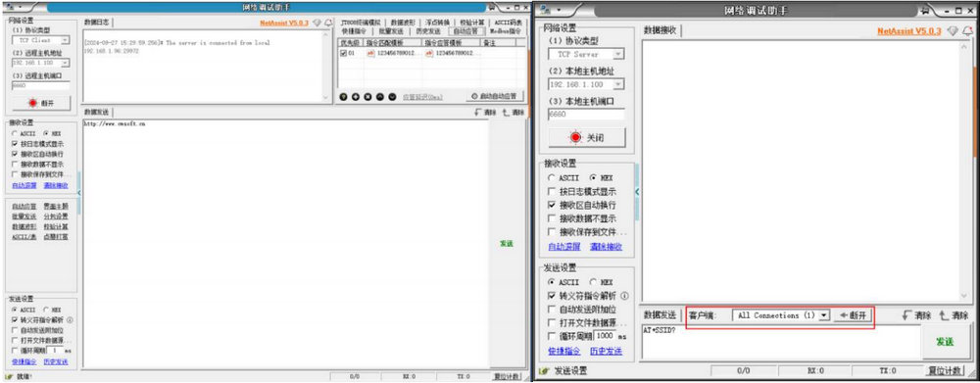This screenshot has height=383, width=980.
Task: Click the 关闭 button in TCP Server window
Action: (x=586, y=138)
